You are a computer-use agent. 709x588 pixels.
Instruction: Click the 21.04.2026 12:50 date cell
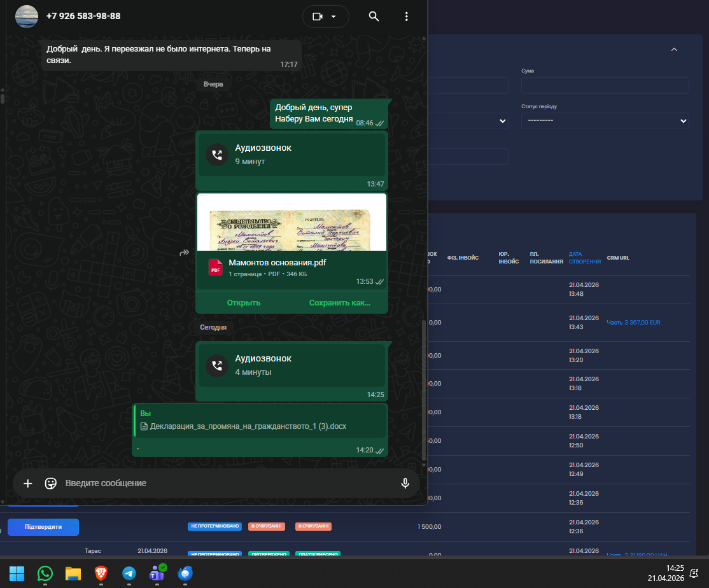(x=584, y=440)
